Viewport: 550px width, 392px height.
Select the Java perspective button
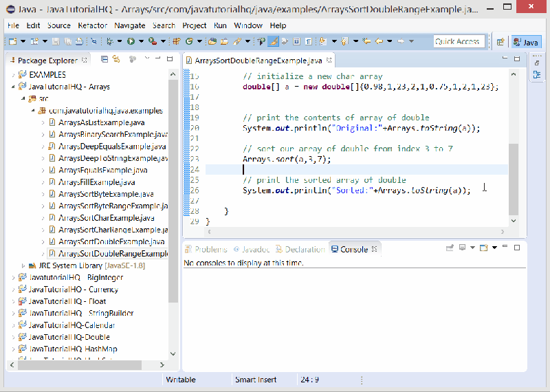pyautogui.click(x=525, y=42)
